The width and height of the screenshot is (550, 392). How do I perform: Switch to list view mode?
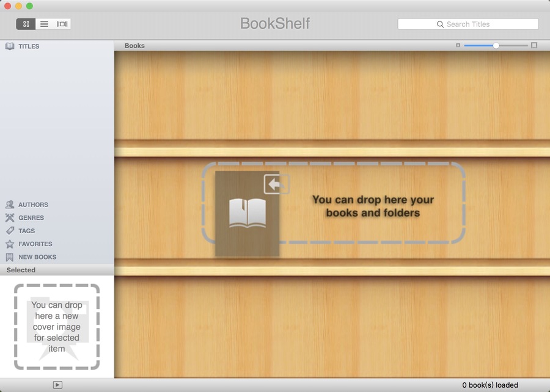(x=44, y=24)
